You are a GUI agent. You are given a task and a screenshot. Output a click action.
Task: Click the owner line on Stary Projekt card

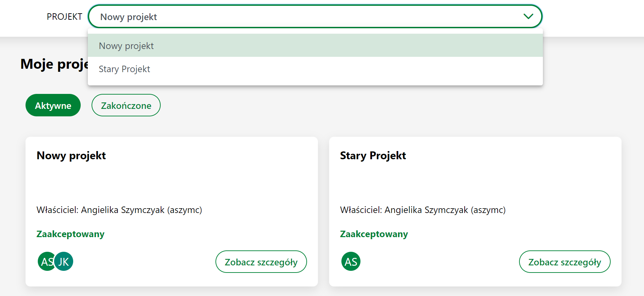click(x=423, y=210)
